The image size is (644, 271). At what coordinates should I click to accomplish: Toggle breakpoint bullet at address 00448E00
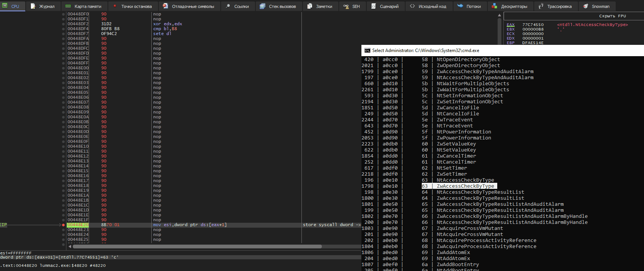point(63,68)
